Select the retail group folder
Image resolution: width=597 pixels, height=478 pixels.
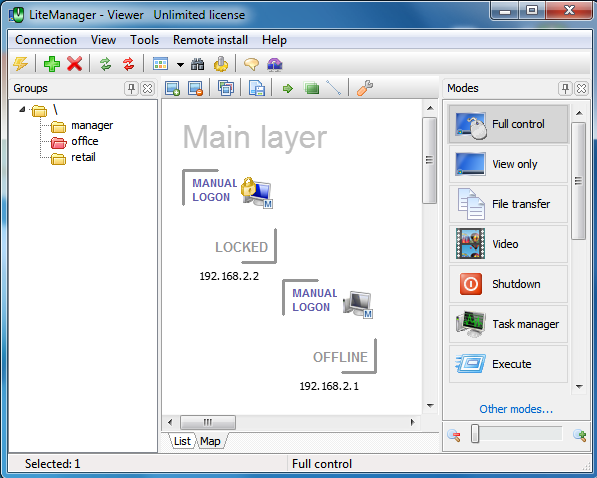tap(73, 157)
